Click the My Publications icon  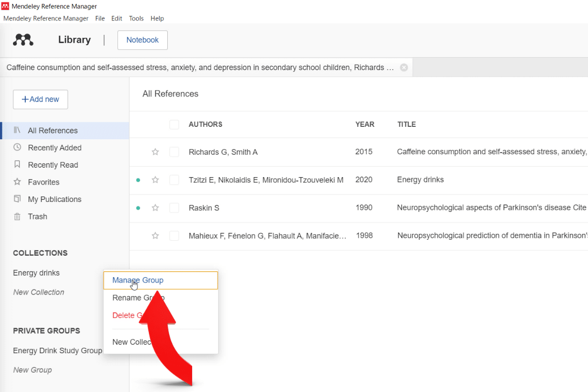(x=17, y=199)
